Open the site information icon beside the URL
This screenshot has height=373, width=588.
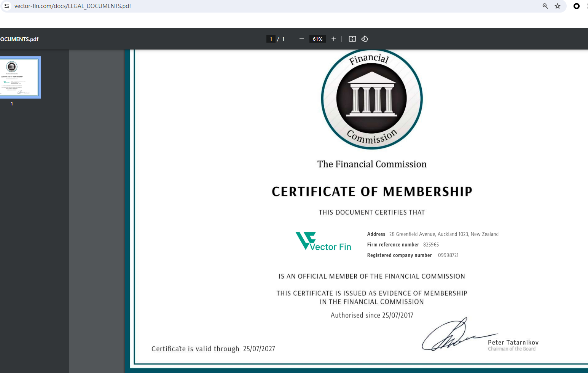click(x=7, y=6)
